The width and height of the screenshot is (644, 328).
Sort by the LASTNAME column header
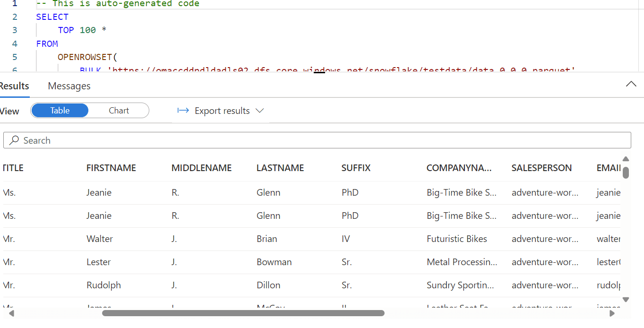click(x=280, y=168)
